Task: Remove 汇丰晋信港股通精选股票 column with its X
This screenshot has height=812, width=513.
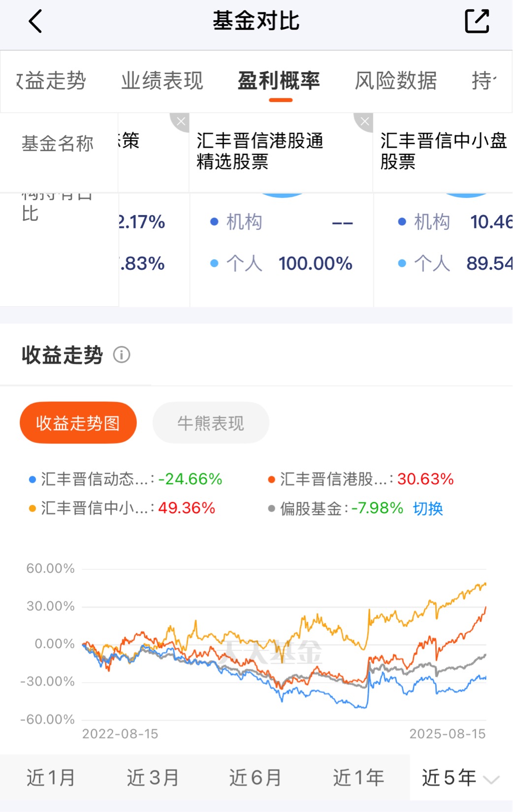Action: click(x=364, y=122)
